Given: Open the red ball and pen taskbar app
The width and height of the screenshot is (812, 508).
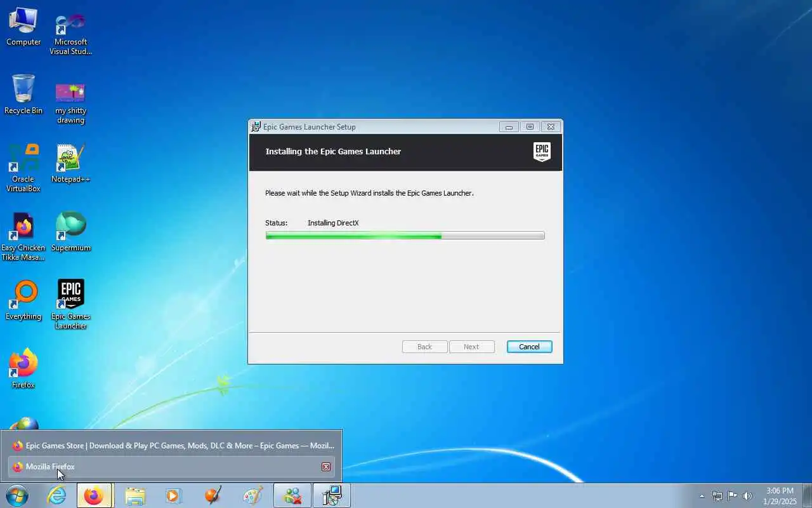Looking at the screenshot, I should coord(213,495).
